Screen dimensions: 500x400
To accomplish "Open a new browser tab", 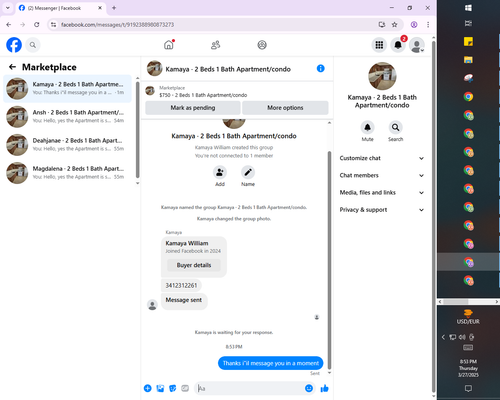I will pyautogui.click(x=114, y=8).
